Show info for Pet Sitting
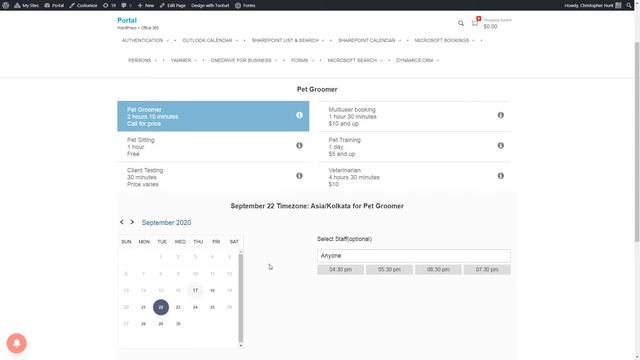Image resolution: width=640 pixels, height=360 pixels. (299, 145)
